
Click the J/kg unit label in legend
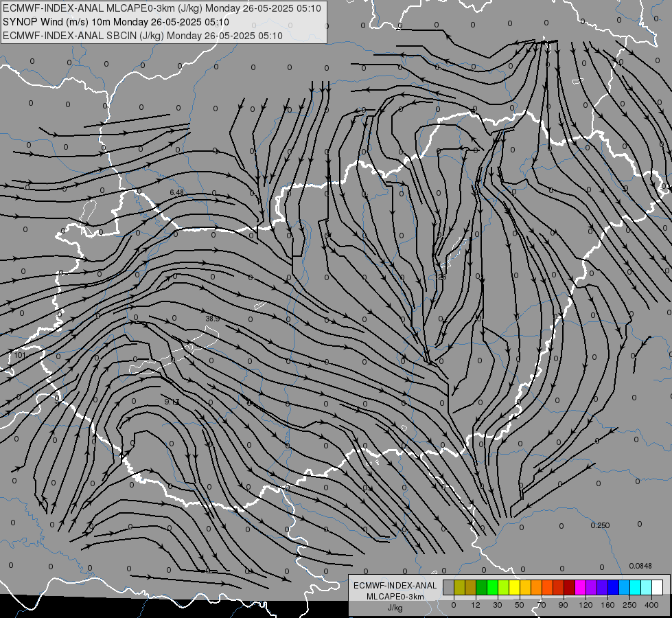(395, 608)
